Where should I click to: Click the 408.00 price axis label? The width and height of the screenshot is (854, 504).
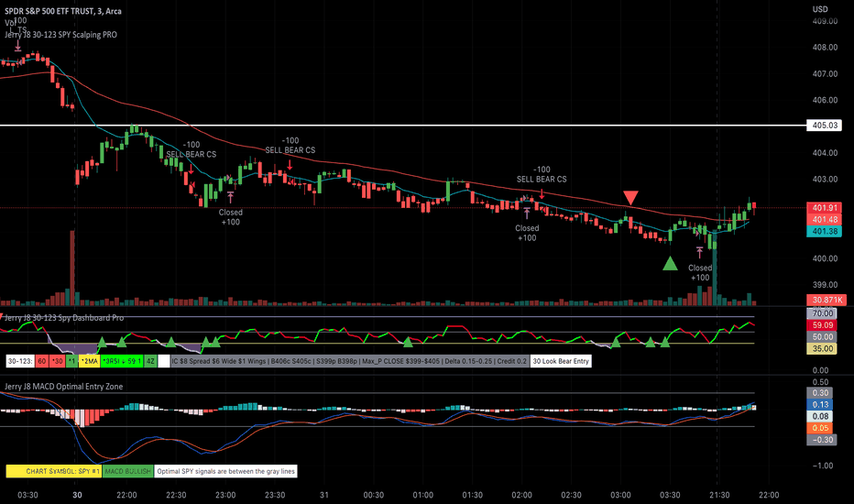[825, 48]
